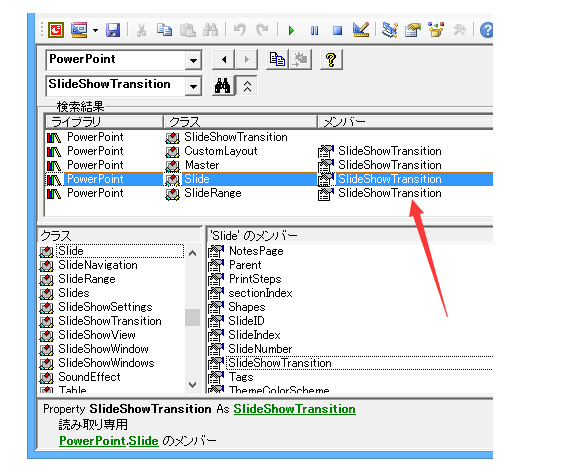Click the View Microsoft PowerPoint icon

[56, 30]
